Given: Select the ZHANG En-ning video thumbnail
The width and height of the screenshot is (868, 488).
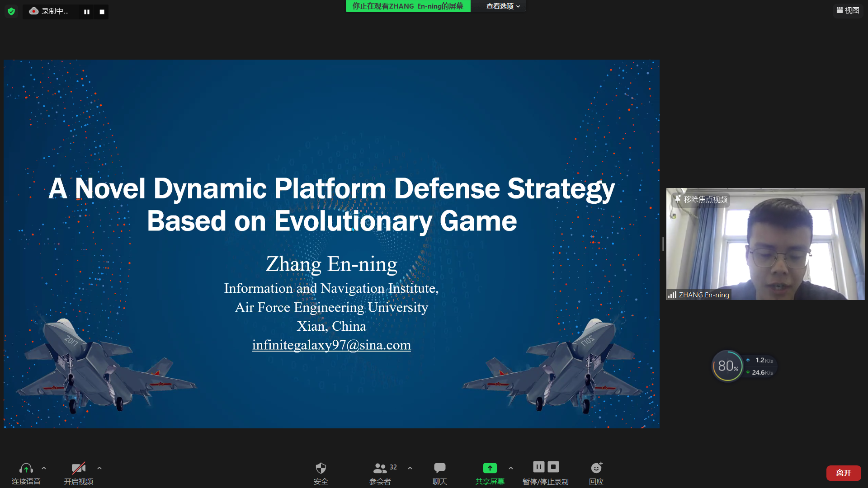Looking at the screenshot, I should click(x=765, y=244).
